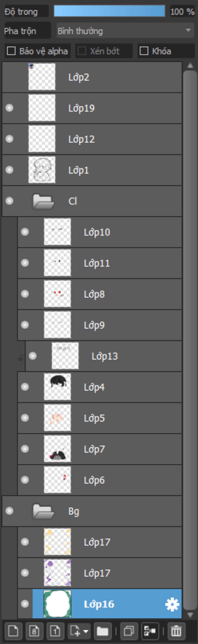Add a new 8-bit layer
Viewport: 198px width, 644px height.
[34, 631]
